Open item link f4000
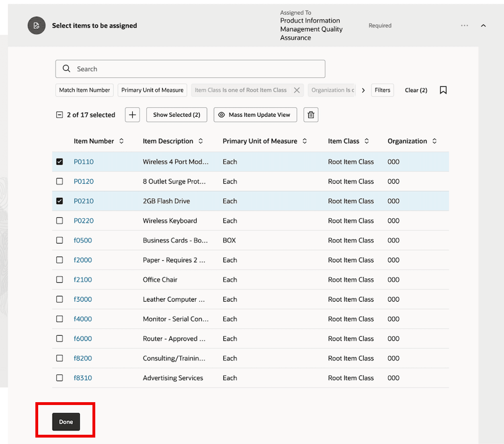 coord(83,319)
